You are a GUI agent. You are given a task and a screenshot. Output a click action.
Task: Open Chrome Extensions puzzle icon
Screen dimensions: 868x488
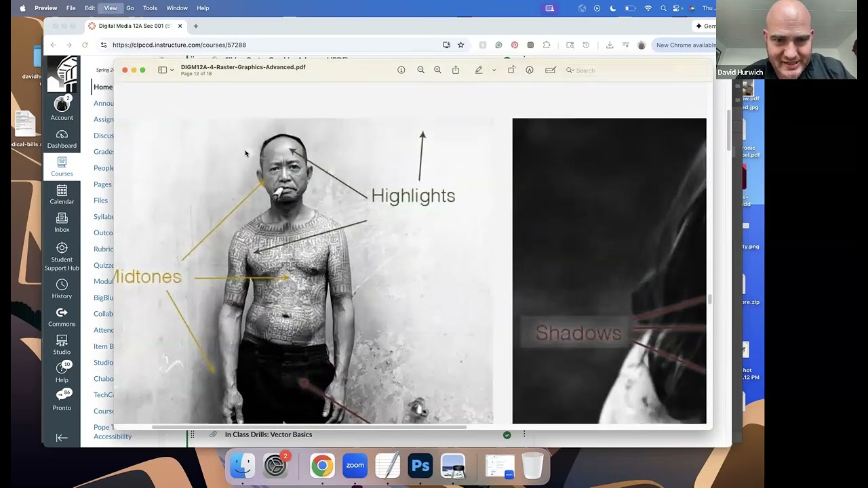coord(547,45)
